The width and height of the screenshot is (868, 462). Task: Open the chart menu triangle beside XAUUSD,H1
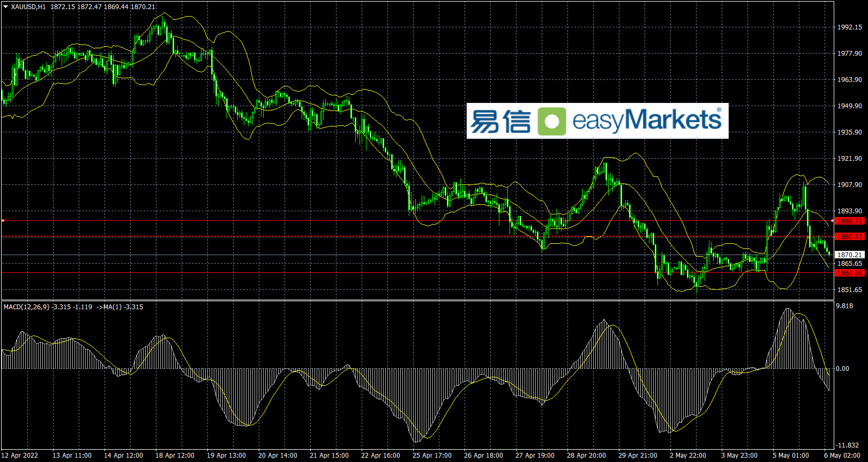pos(5,7)
